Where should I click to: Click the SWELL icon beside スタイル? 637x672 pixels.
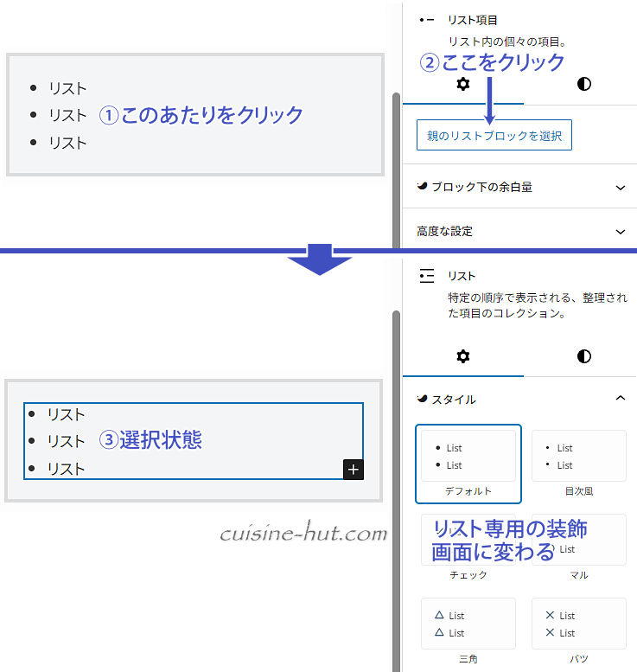(x=423, y=399)
